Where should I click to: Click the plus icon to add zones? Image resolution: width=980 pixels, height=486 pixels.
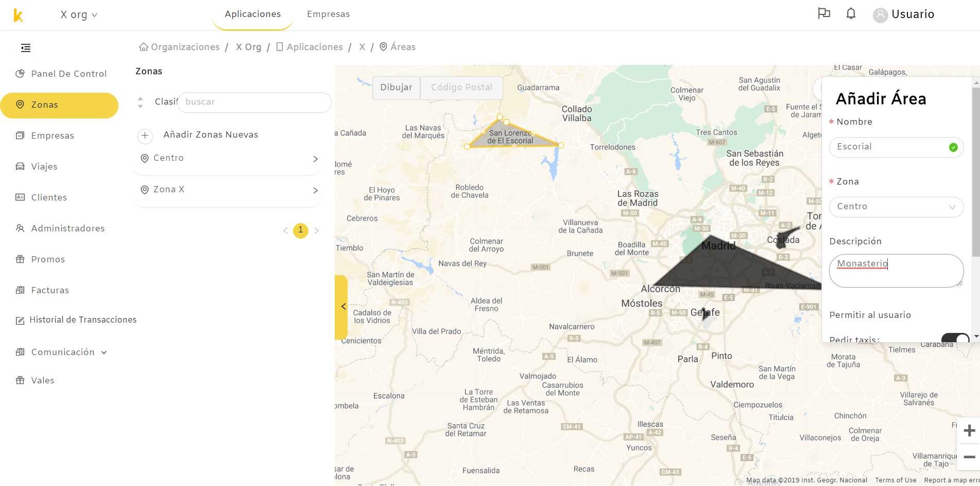[x=145, y=136]
